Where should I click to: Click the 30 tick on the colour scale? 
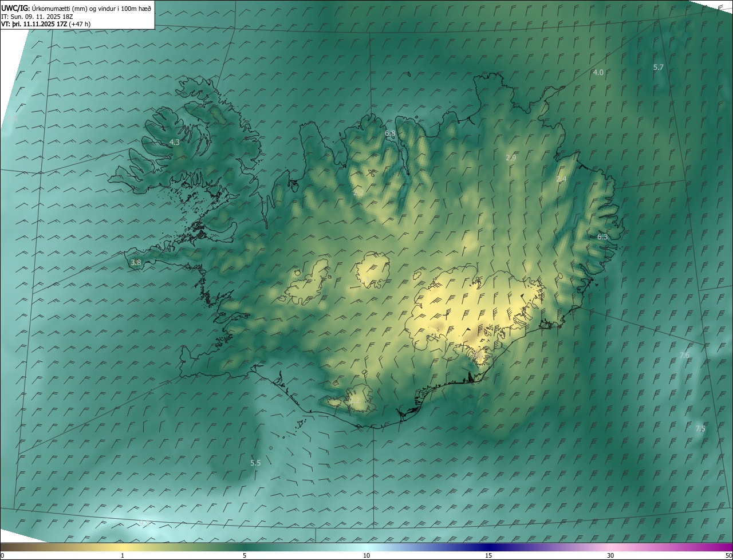[x=610, y=555]
